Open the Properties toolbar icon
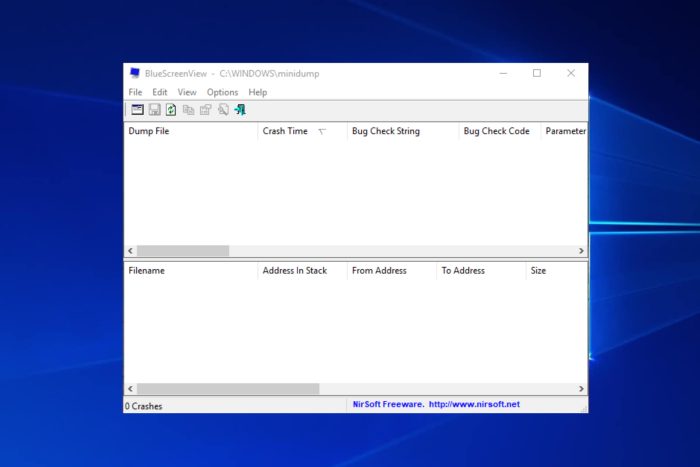This screenshot has height=467, width=700. [x=205, y=110]
